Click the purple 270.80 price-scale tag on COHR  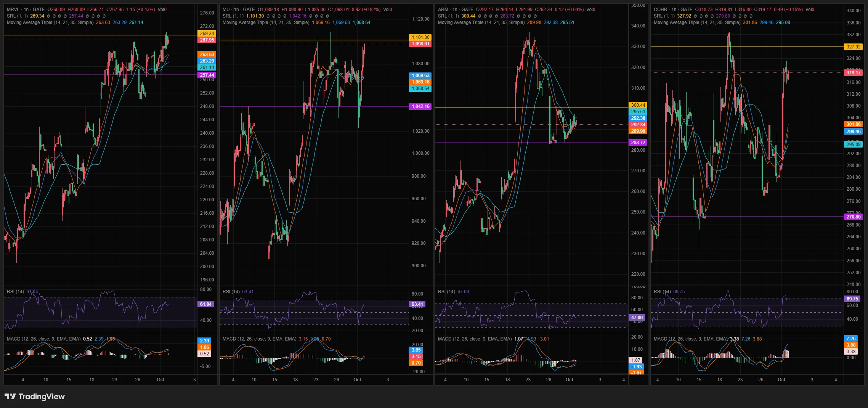coord(854,217)
